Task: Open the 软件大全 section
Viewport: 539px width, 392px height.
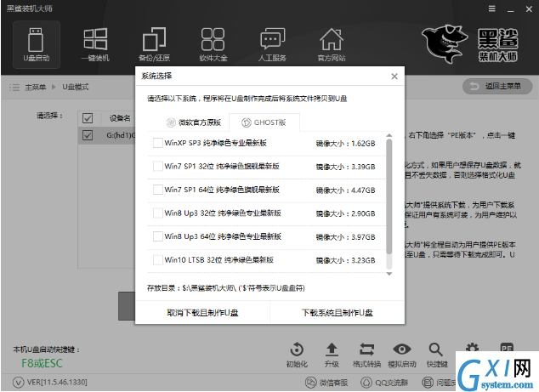Action: click(x=213, y=45)
